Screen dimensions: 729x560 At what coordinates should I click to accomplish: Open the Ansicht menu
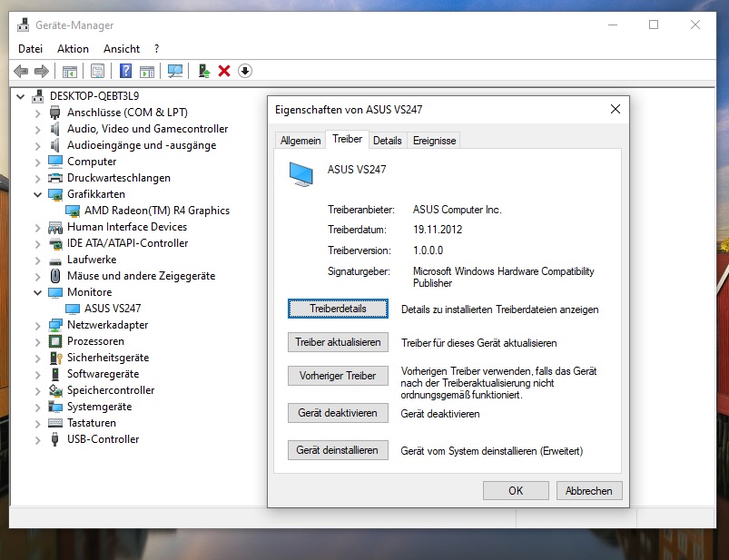pyautogui.click(x=122, y=49)
